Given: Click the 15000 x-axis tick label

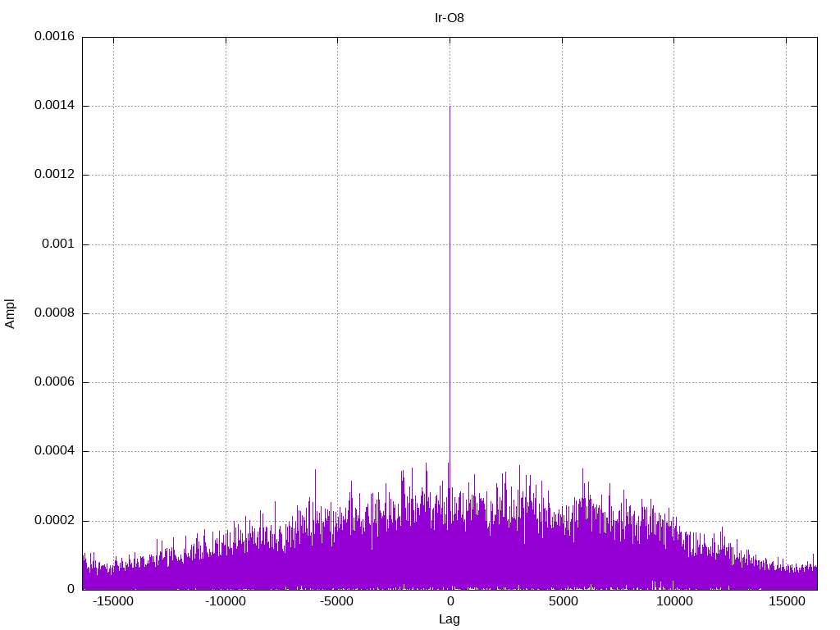Looking at the screenshot, I should click(787, 601).
